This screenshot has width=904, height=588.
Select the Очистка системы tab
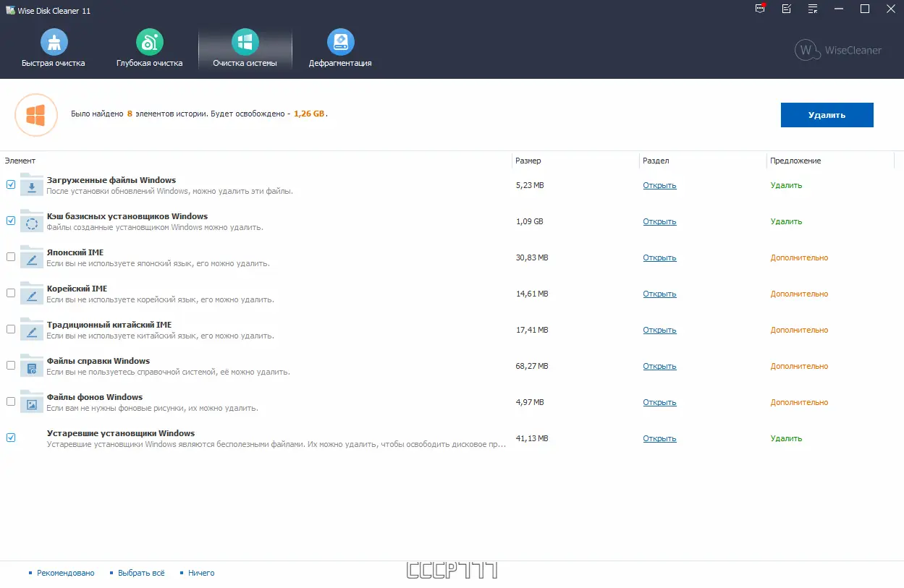pos(245,49)
